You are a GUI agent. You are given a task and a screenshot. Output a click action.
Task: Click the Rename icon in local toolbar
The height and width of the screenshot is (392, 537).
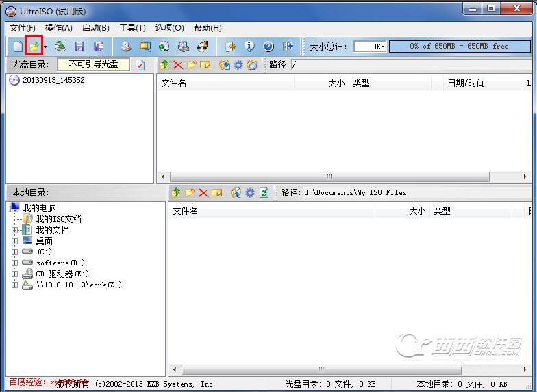[x=216, y=193]
